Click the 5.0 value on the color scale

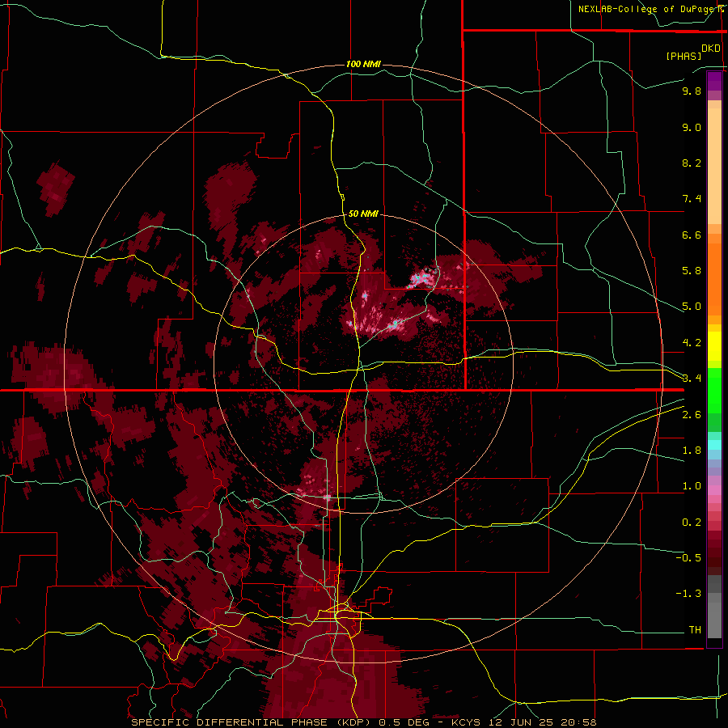pyautogui.click(x=692, y=307)
